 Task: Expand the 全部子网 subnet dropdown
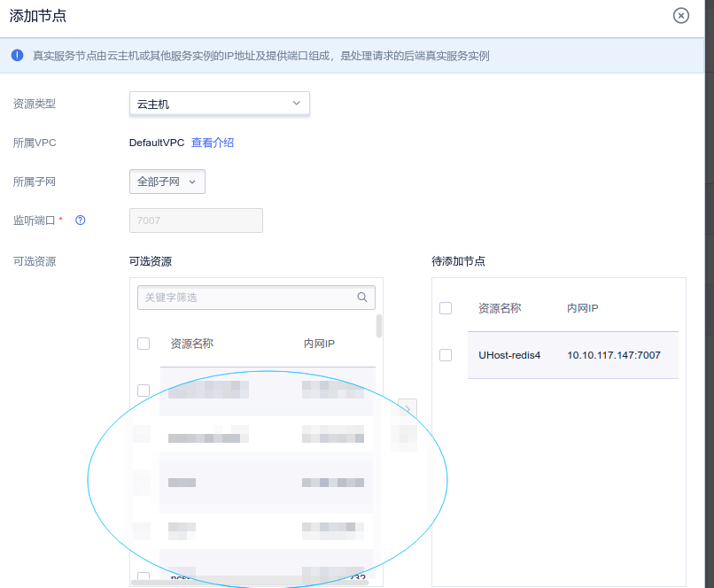167,182
